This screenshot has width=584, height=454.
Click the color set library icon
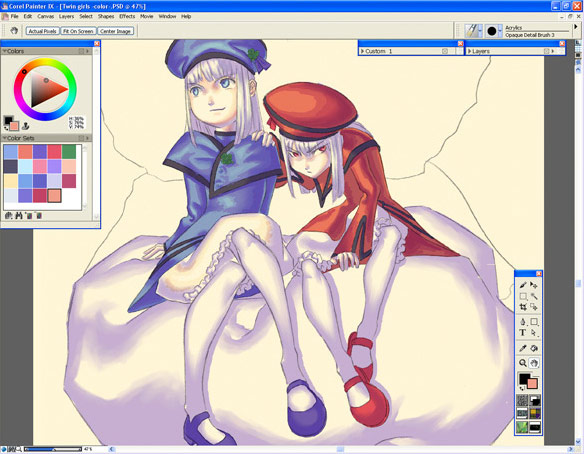[x=9, y=216]
